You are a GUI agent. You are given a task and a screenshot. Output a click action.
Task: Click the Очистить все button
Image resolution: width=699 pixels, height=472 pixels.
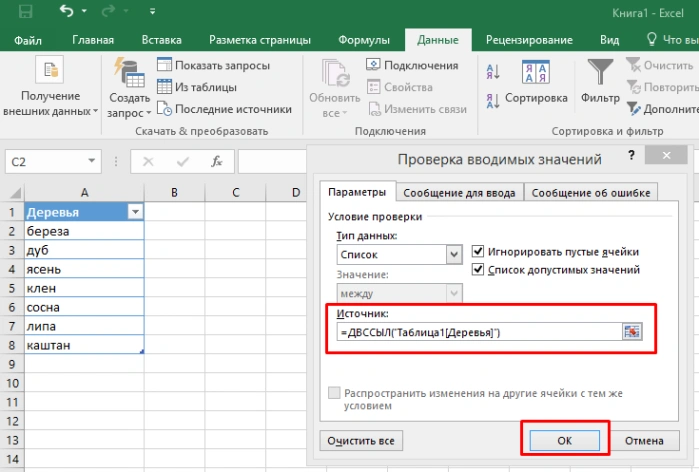[361, 441]
